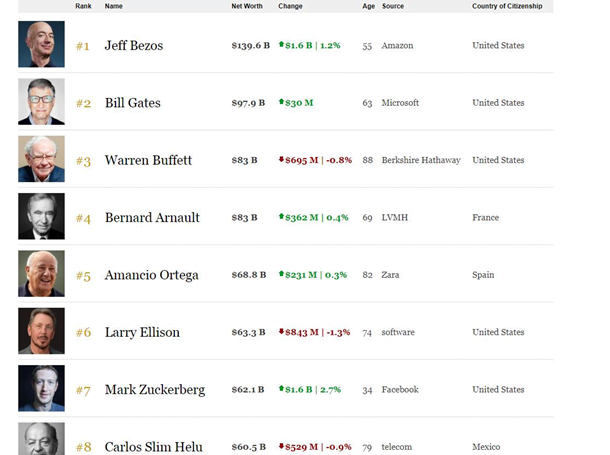Select Warren Buffett's photo

[41, 160]
